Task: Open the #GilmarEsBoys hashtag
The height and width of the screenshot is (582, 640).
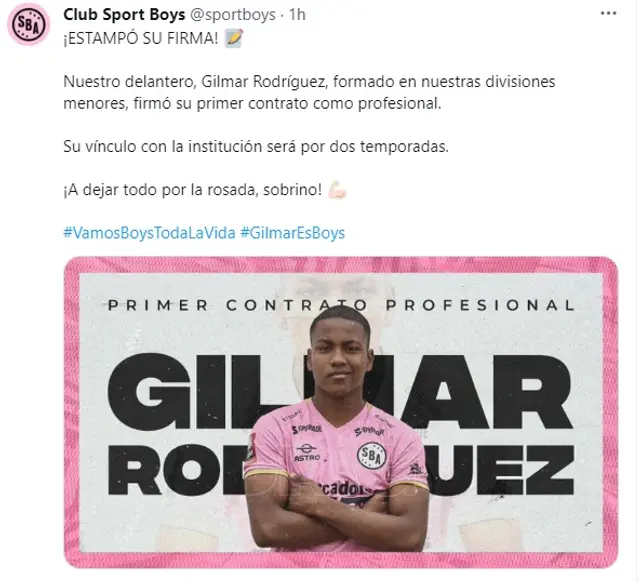Action: click(x=293, y=233)
